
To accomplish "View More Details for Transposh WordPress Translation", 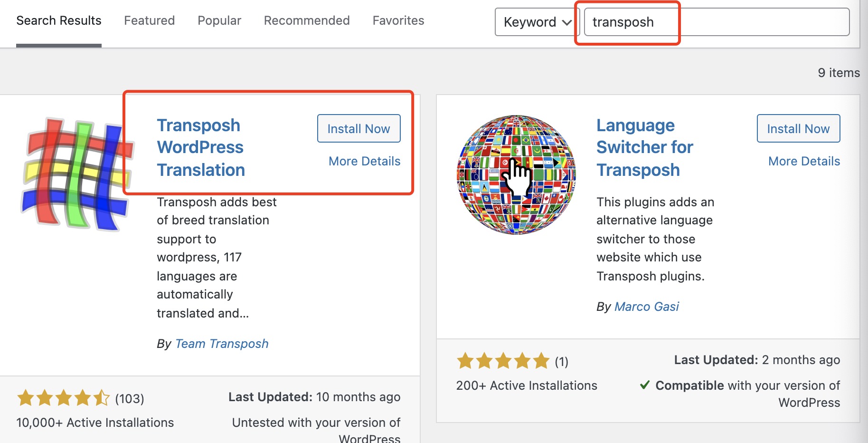I will coord(364,161).
